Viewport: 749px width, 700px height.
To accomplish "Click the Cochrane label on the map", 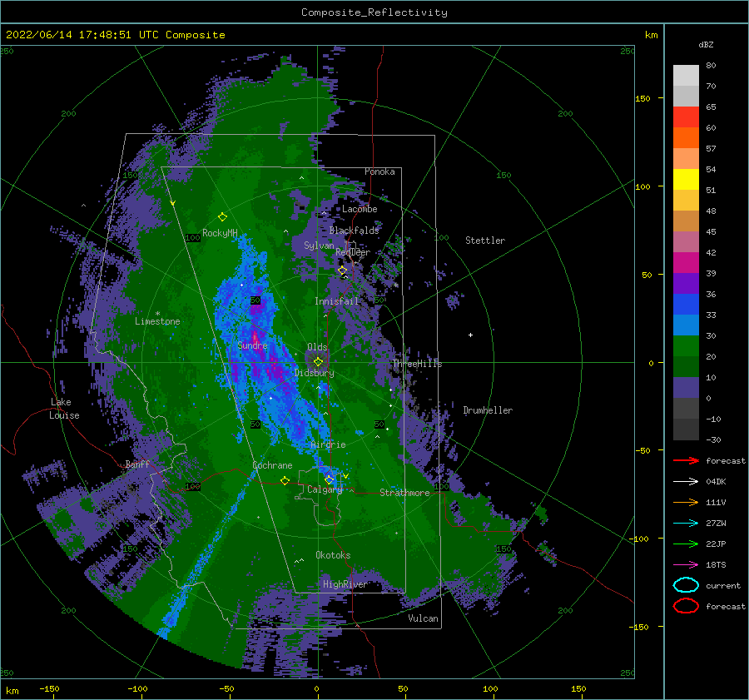I will [272, 465].
